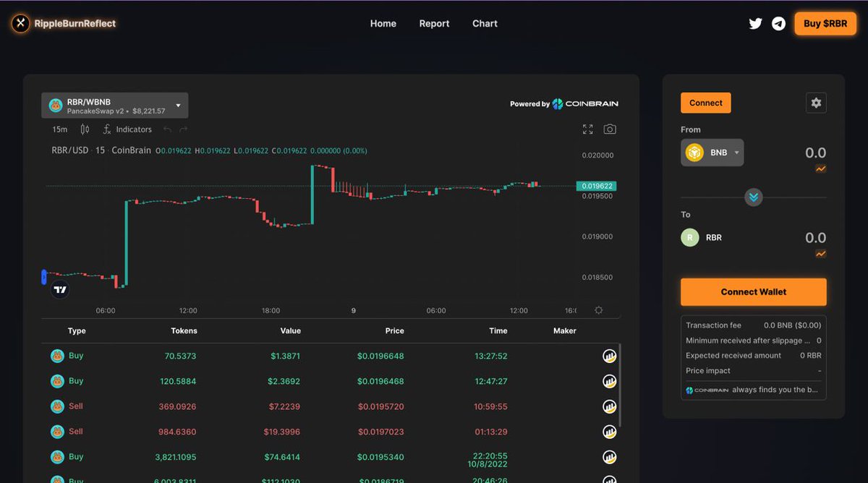The width and height of the screenshot is (868, 483).
Task: Click the Connect button in swap panel
Action: (x=706, y=103)
